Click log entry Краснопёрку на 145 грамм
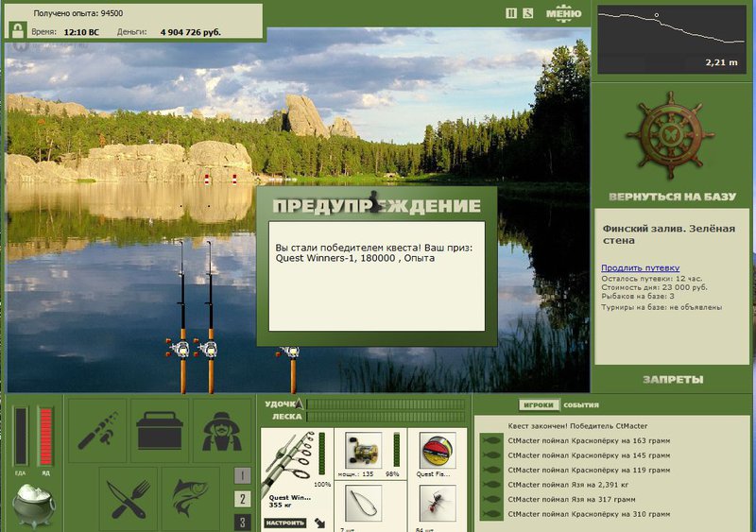 click(589, 455)
